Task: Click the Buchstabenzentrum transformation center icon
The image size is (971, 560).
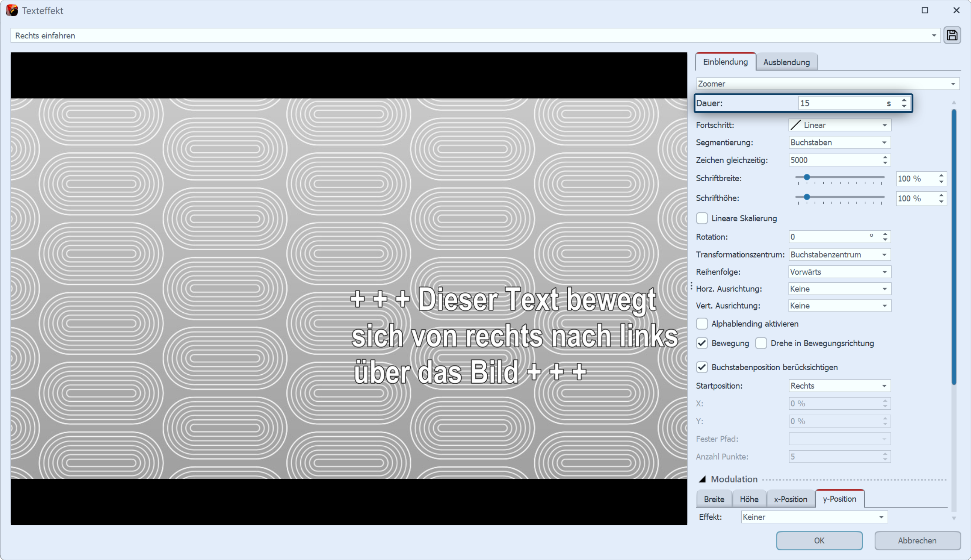Action: (x=838, y=254)
